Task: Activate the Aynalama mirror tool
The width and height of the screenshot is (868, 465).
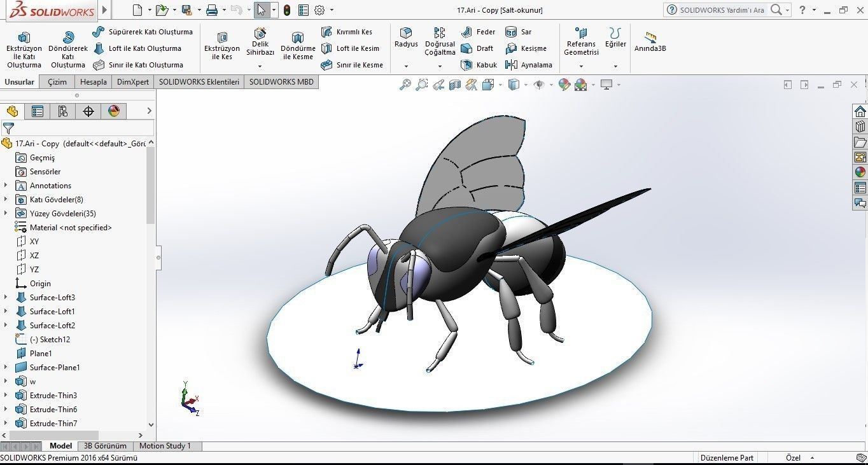Action: (x=529, y=65)
